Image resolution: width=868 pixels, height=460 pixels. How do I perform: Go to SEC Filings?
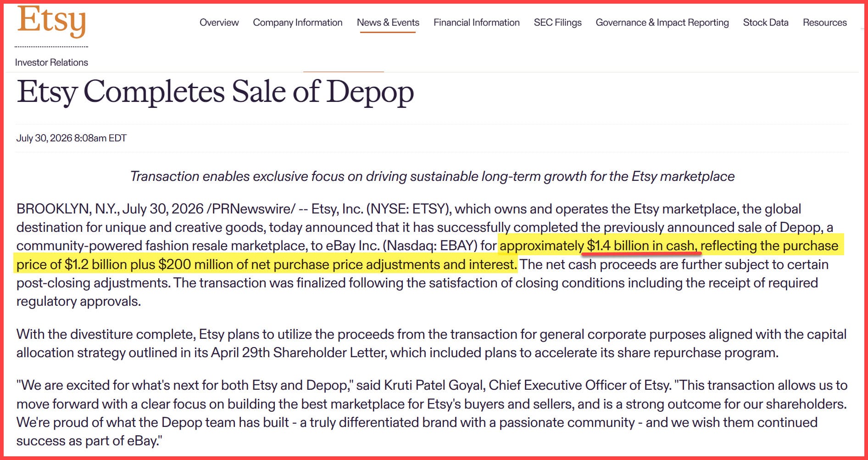[557, 22]
